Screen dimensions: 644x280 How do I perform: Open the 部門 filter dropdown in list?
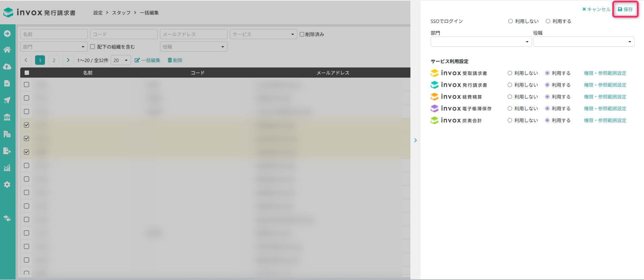point(54,47)
